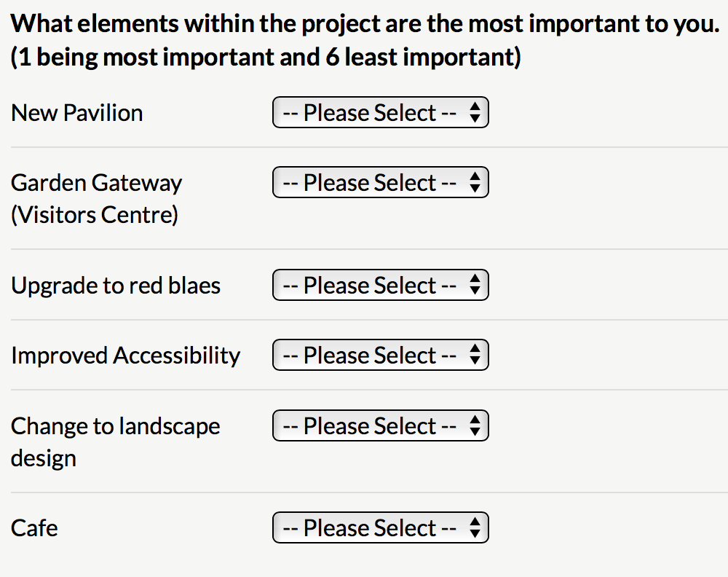Click the up-down arrows on New Pavilion select
Viewport: 728px width, 577px height.
[475, 112]
